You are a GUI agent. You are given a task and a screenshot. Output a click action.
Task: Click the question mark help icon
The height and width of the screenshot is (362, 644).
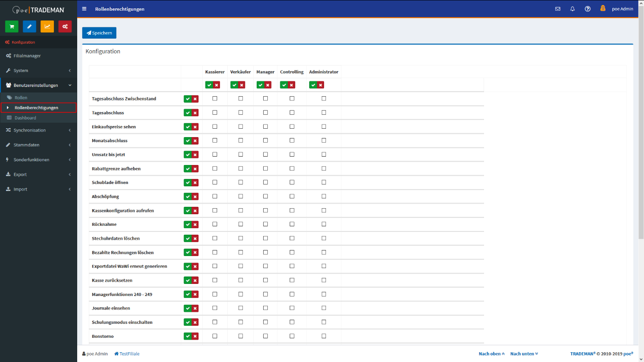[587, 9]
